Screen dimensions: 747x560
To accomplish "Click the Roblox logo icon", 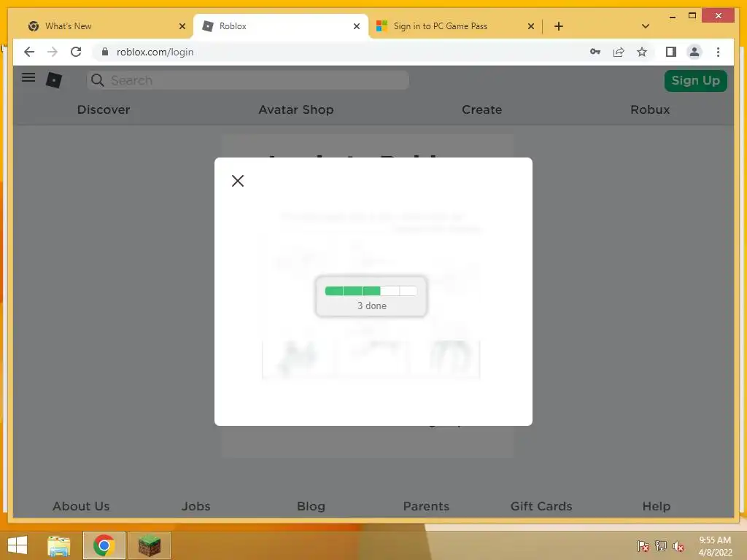I will [x=54, y=80].
